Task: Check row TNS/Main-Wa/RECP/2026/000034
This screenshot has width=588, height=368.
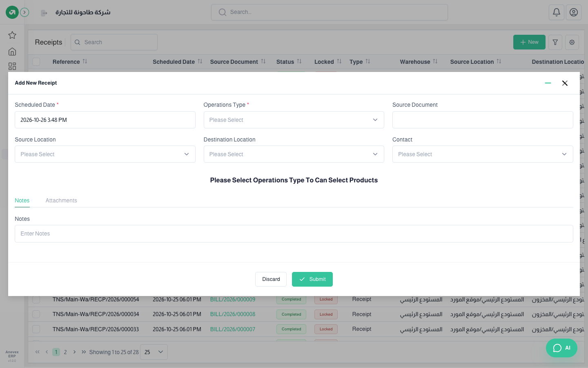Action: (x=36, y=314)
